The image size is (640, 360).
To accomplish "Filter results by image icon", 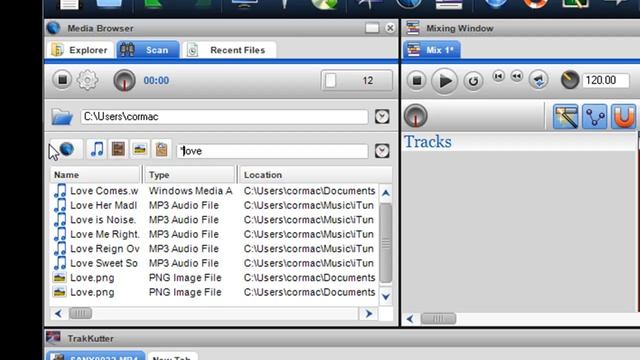I will point(140,149).
